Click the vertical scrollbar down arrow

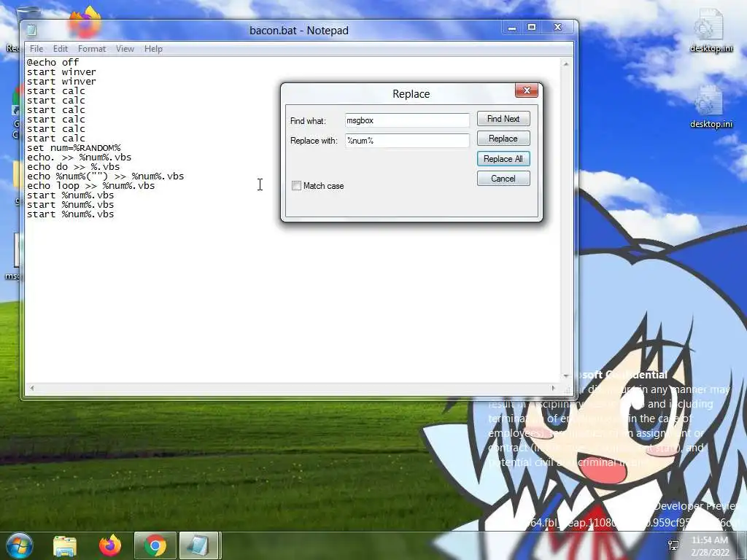(x=566, y=376)
